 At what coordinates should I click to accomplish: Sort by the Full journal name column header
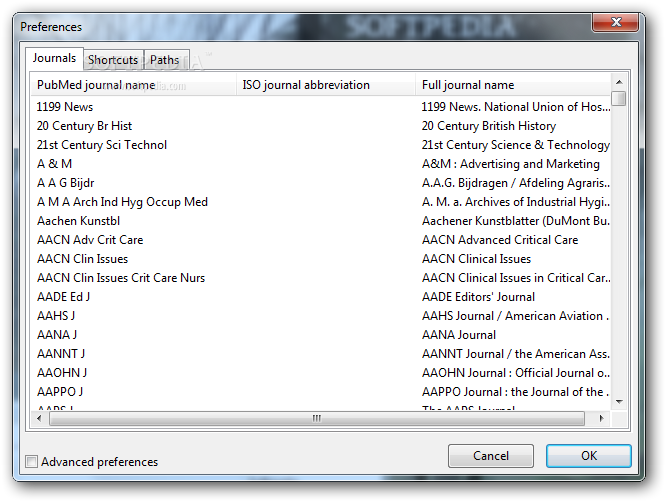tap(513, 85)
